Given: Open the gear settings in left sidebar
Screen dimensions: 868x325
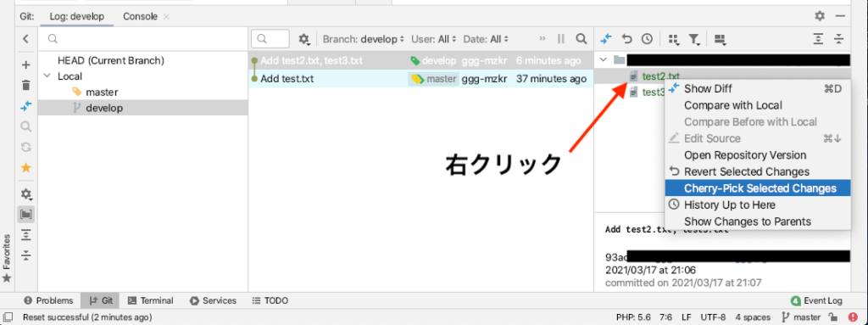Looking at the screenshot, I should [x=26, y=194].
